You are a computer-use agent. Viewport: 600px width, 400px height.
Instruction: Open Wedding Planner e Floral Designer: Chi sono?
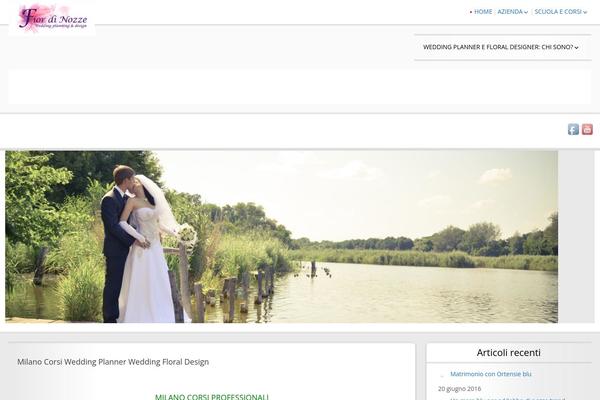[498, 47]
